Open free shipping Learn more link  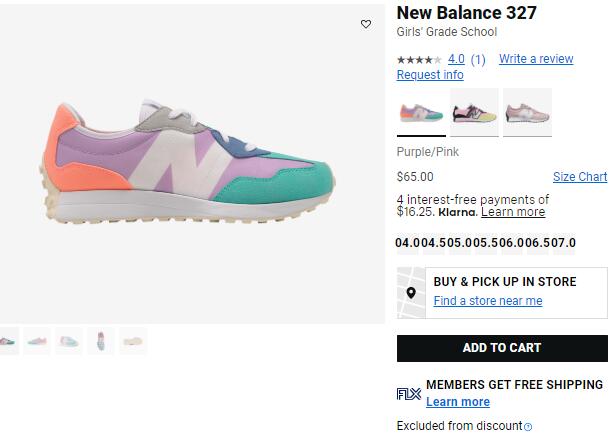point(458,402)
